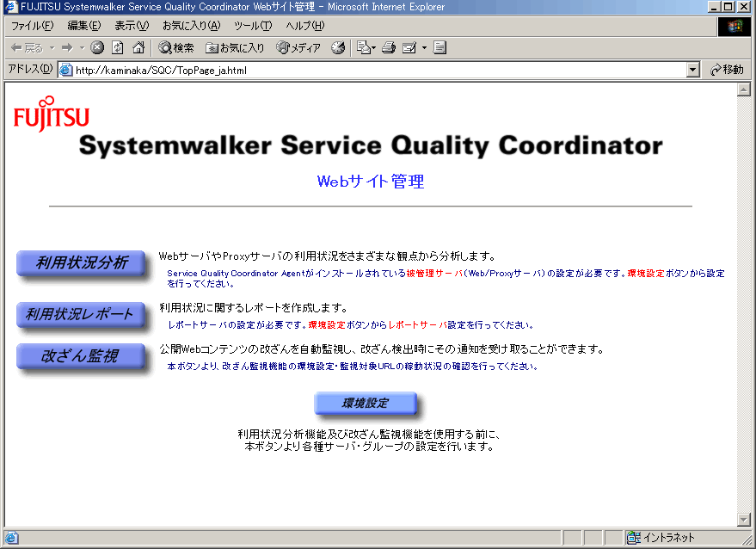Open the 表示(V) menu
This screenshot has width=756, height=549.
click(x=132, y=26)
